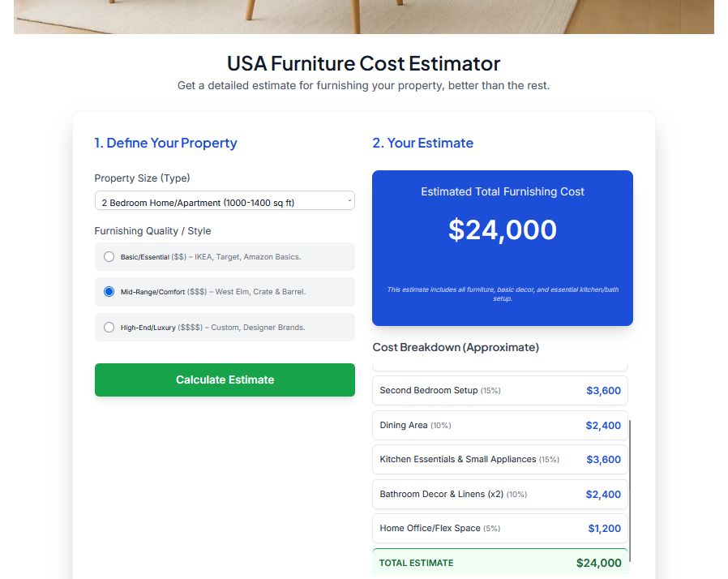Click the Property Size dropdown chevron arrow
This screenshot has width=728, height=579.
(348, 200)
